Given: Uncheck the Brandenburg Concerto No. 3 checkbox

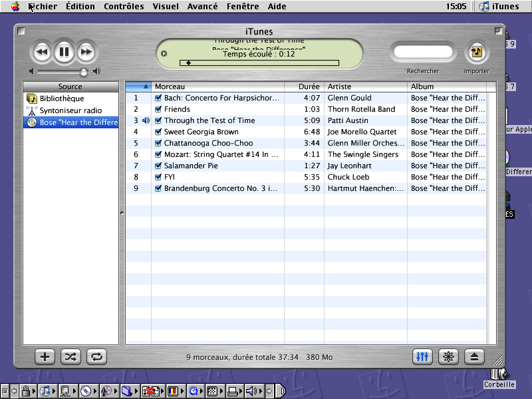Looking at the screenshot, I should click(x=158, y=188).
